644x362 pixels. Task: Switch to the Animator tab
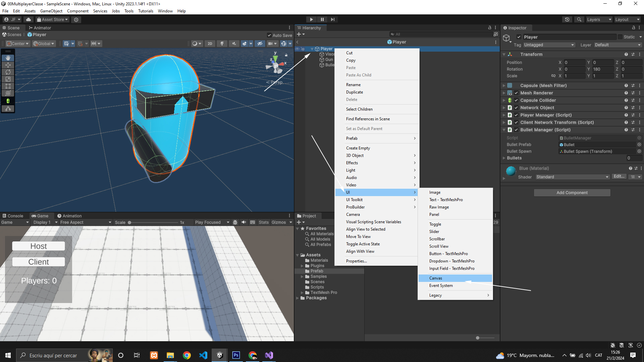click(40, 28)
